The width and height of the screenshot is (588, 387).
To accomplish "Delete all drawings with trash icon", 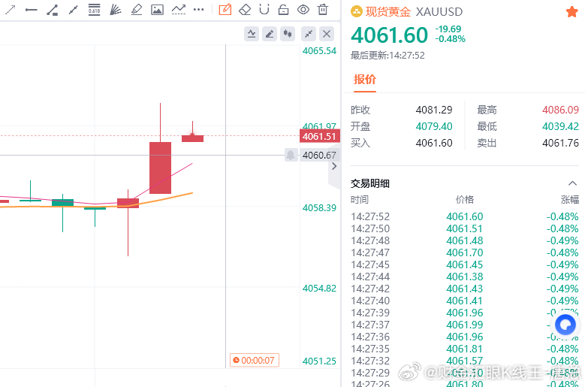I will pyautogui.click(x=322, y=9).
